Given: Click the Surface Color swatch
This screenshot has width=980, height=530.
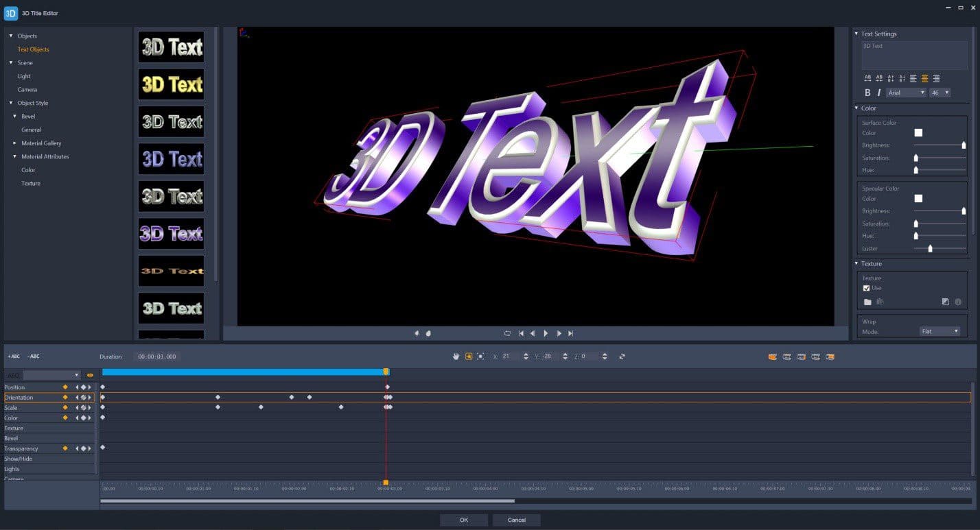Looking at the screenshot, I should tap(918, 132).
